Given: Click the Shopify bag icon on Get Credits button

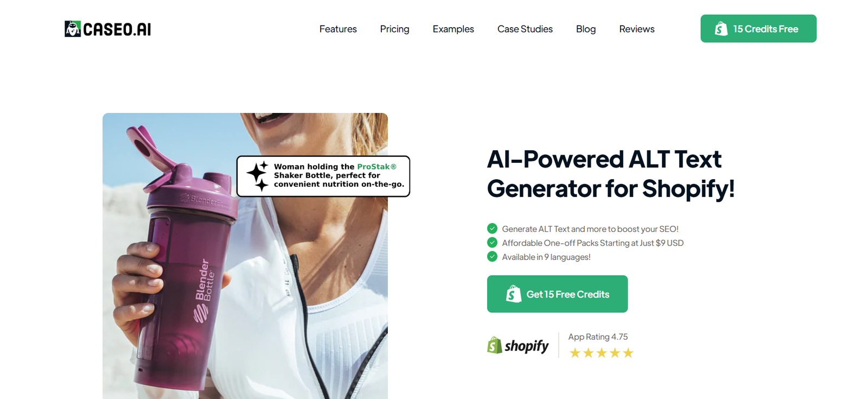Looking at the screenshot, I should pos(513,294).
